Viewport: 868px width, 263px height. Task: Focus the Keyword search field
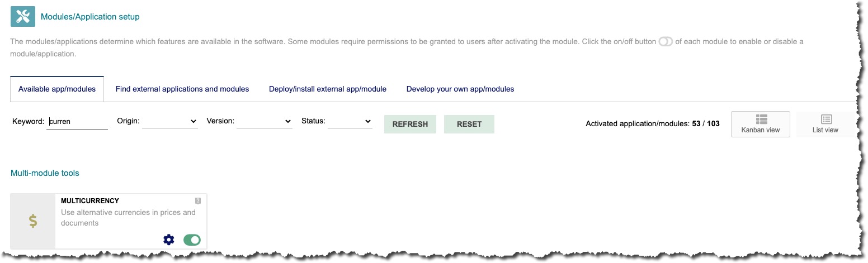[x=77, y=121]
